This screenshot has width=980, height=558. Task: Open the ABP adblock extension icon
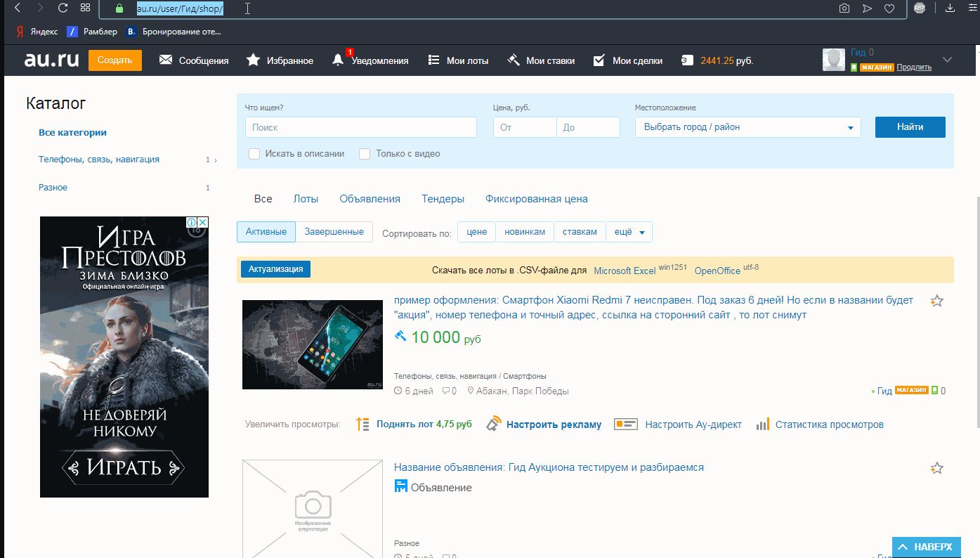(920, 8)
